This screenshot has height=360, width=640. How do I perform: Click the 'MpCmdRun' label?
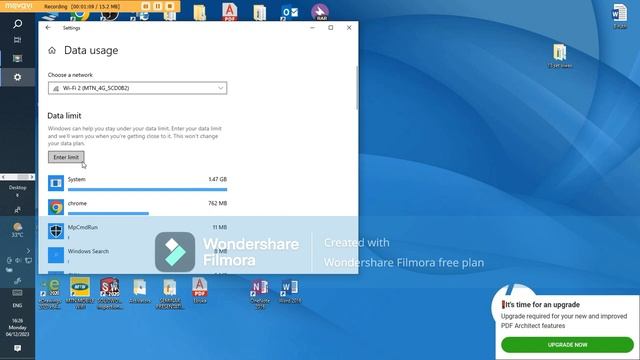[x=83, y=227]
